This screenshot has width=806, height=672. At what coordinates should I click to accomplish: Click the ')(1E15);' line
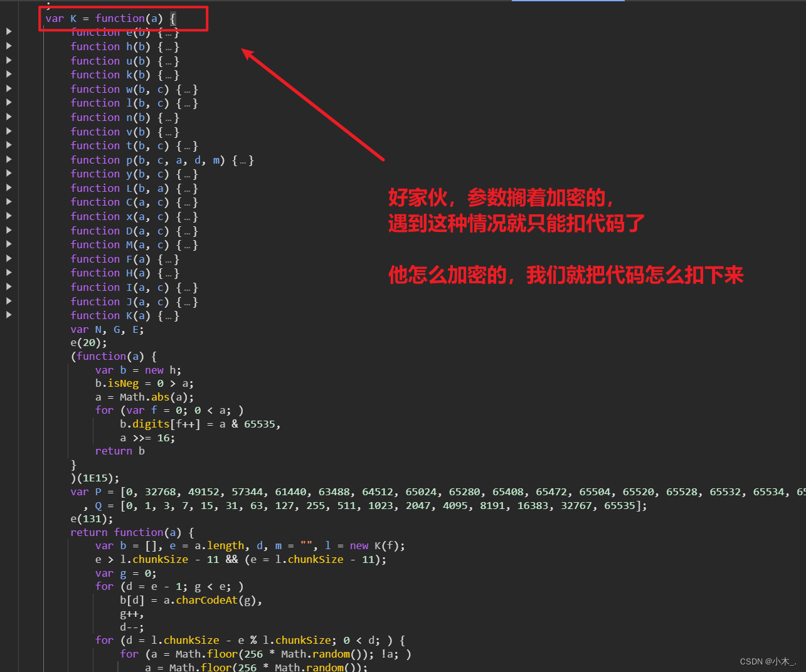(x=95, y=478)
